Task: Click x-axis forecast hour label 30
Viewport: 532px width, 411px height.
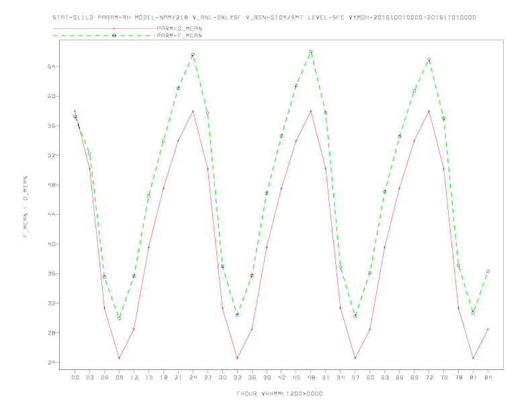Action: 222,377
